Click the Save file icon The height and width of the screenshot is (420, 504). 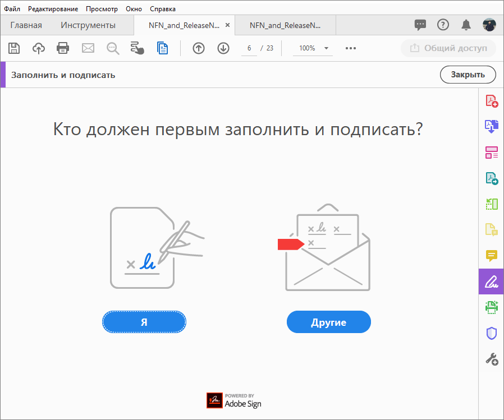tap(13, 48)
